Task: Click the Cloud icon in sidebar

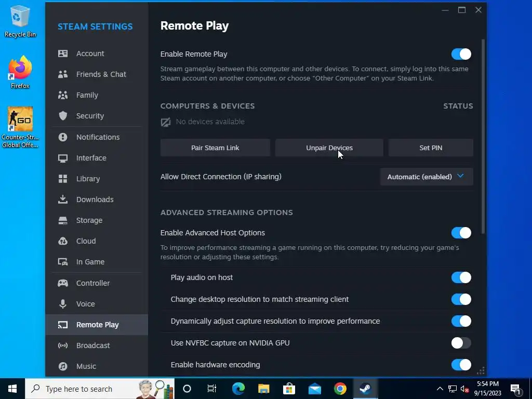Action: click(x=63, y=241)
